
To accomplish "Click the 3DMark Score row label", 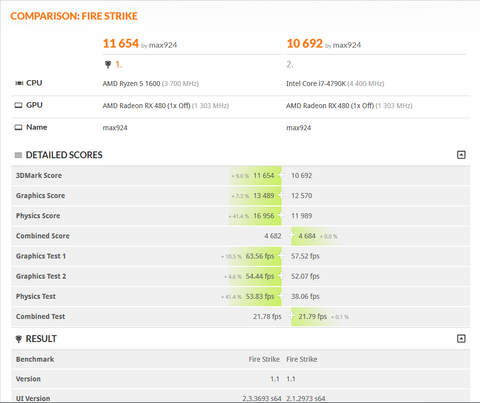I will 39,175.
